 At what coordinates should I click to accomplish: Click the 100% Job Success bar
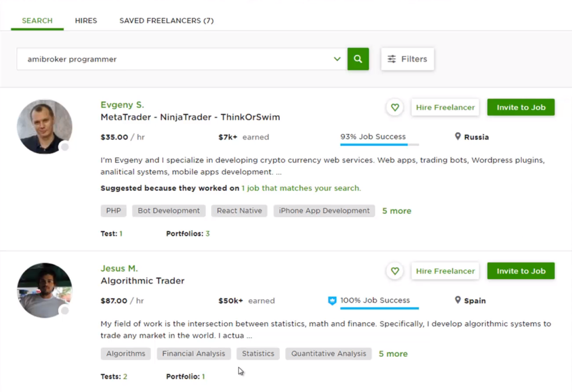[x=379, y=308]
